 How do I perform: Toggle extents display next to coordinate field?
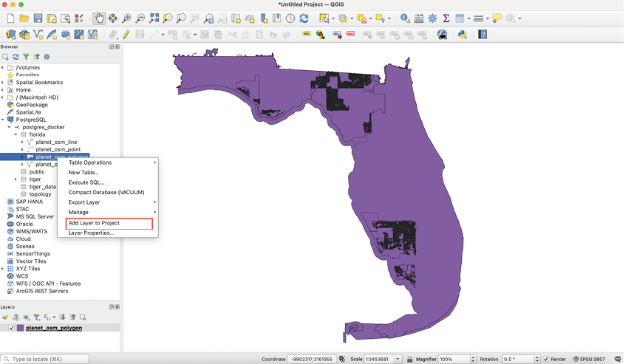click(341, 359)
